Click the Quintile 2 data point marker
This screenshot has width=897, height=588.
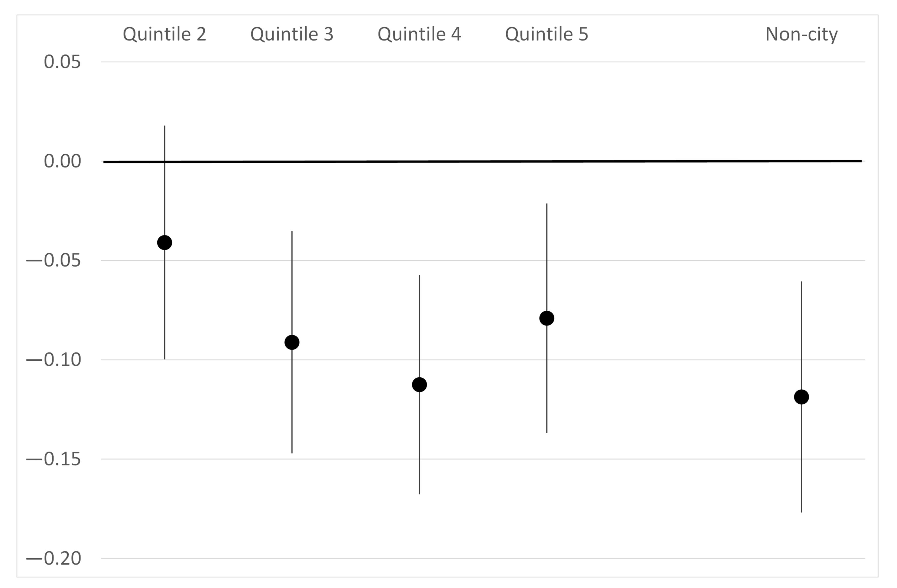point(165,242)
